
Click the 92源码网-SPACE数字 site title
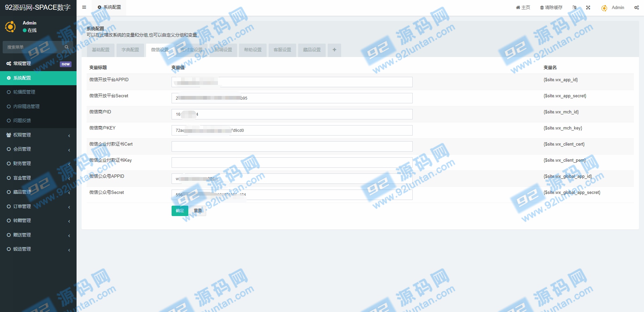(38, 7)
